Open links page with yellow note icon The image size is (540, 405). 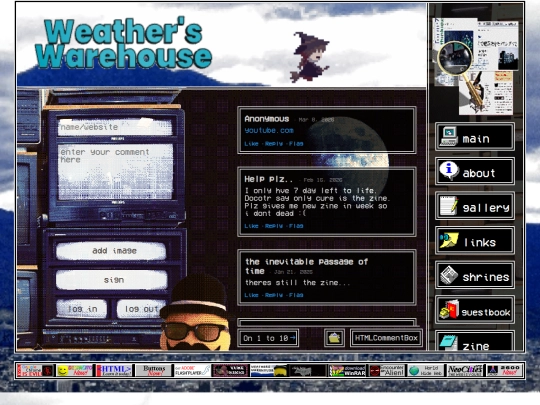pyautogui.click(x=475, y=240)
